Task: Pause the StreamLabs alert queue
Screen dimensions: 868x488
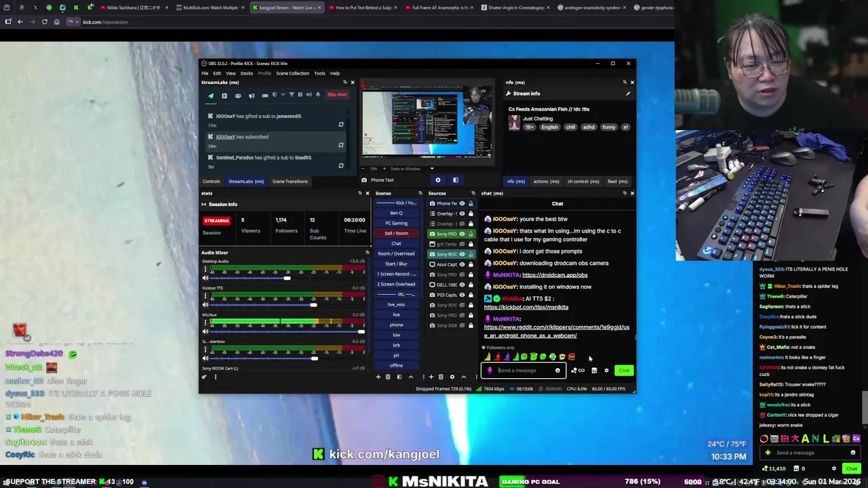Action: pos(300,95)
